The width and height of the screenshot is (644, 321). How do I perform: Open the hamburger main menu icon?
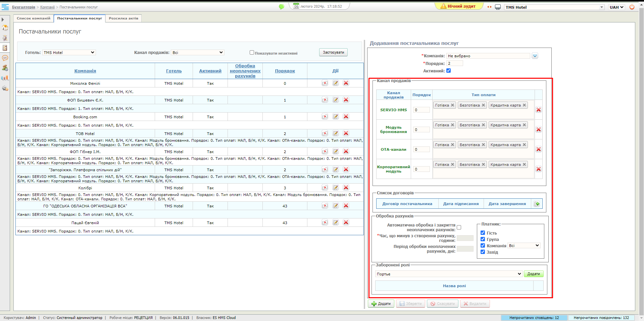point(5,7)
